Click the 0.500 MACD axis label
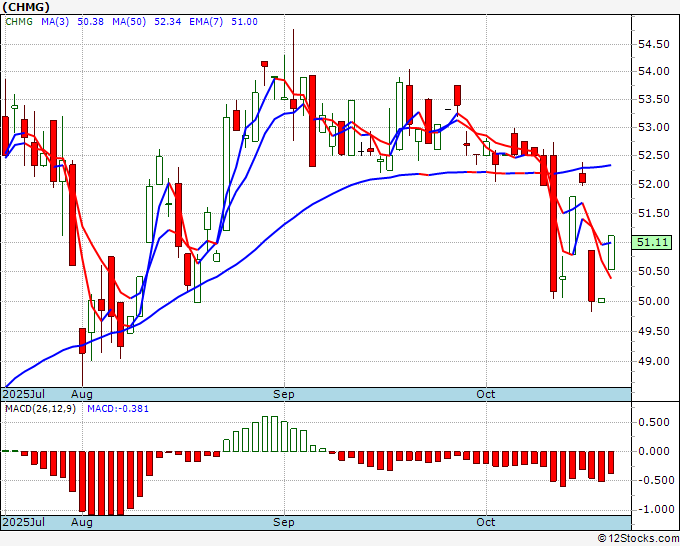The image size is (680, 546). (x=654, y=422)
